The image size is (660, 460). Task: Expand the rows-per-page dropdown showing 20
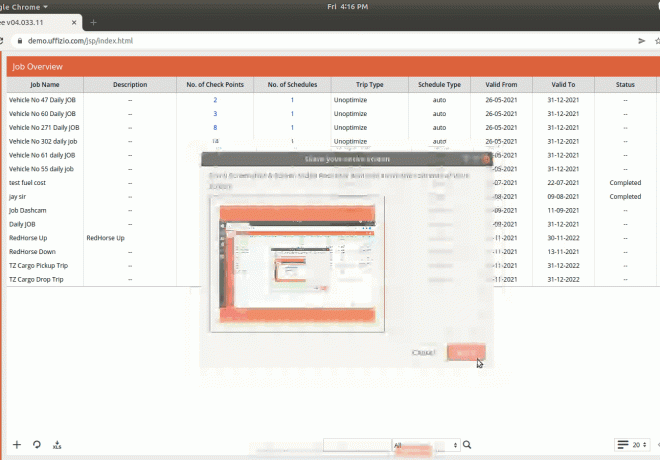pyautogui.click(x=636, y=444)
